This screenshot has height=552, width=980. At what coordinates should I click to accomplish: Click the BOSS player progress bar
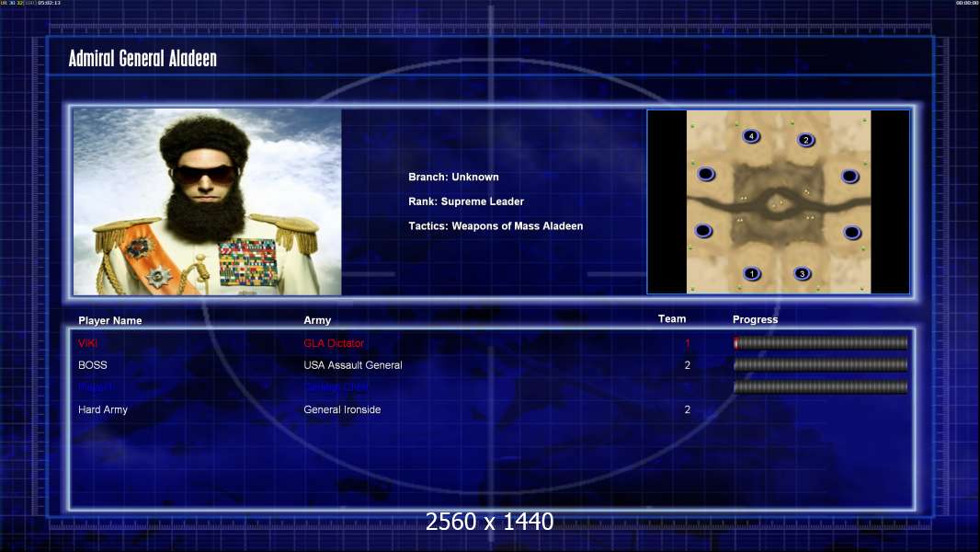pyautogui.click(x=821, y=365)
